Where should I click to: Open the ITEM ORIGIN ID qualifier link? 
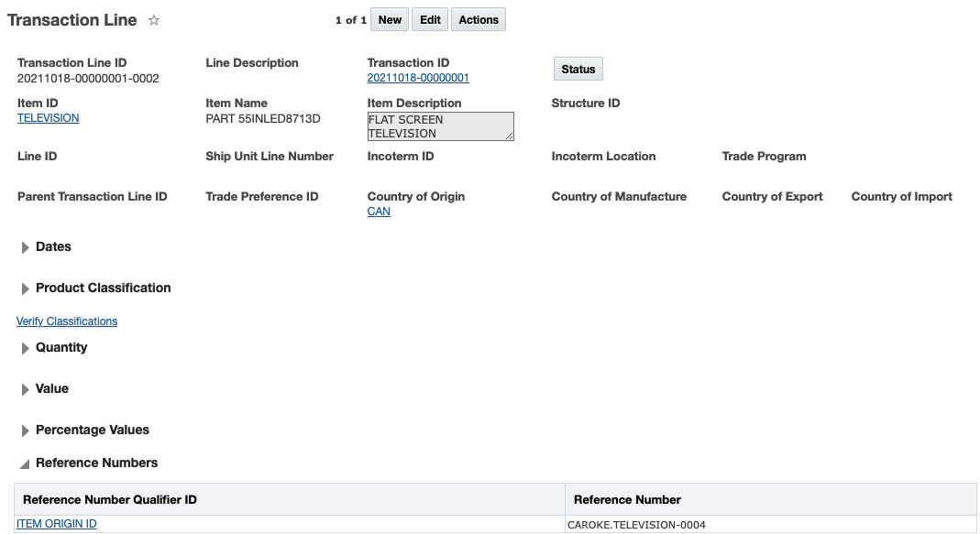pyautogui.click(x=57, y=524)
